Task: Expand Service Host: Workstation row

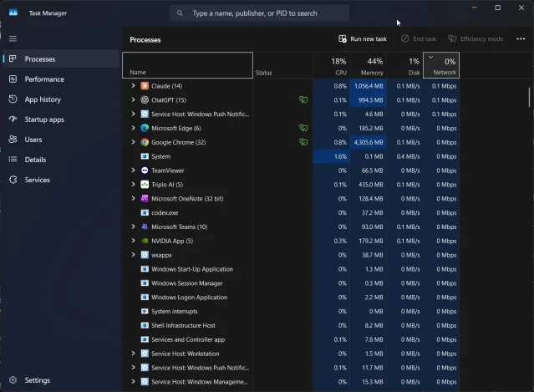Action: coord(133,354)
